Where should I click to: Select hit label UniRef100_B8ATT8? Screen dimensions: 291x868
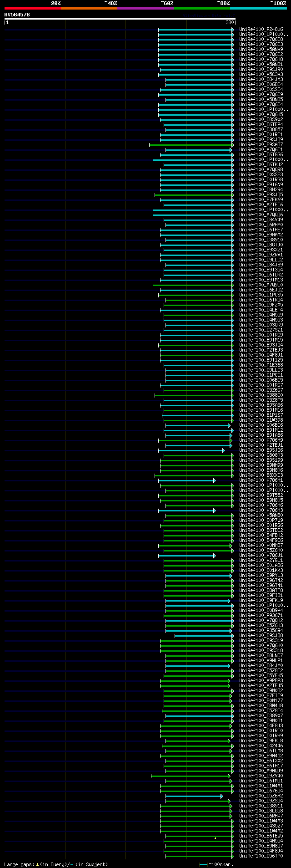[261, 591]
